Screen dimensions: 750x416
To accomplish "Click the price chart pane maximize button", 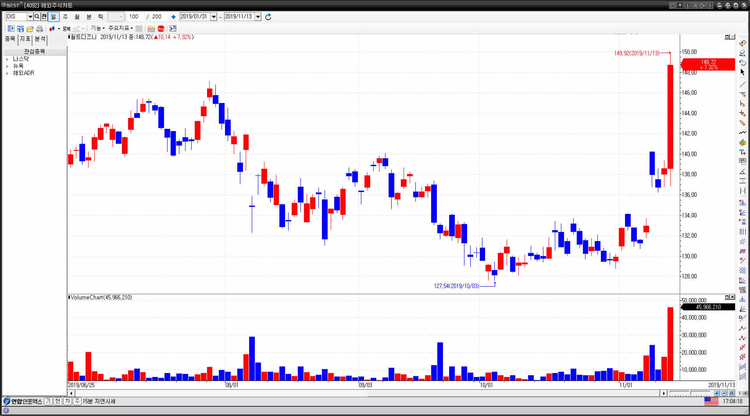I will [728, 37].
